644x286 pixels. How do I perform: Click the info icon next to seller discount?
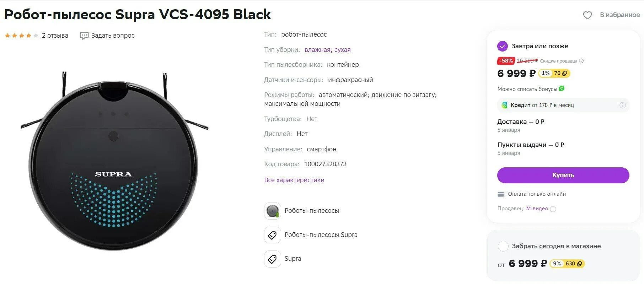(581, 61)
